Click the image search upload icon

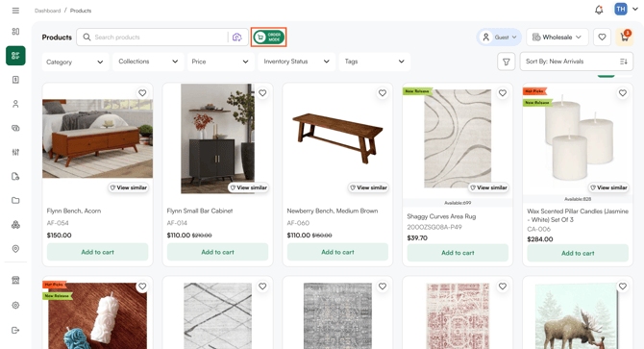pyautogui.click(x=237, y=37)
